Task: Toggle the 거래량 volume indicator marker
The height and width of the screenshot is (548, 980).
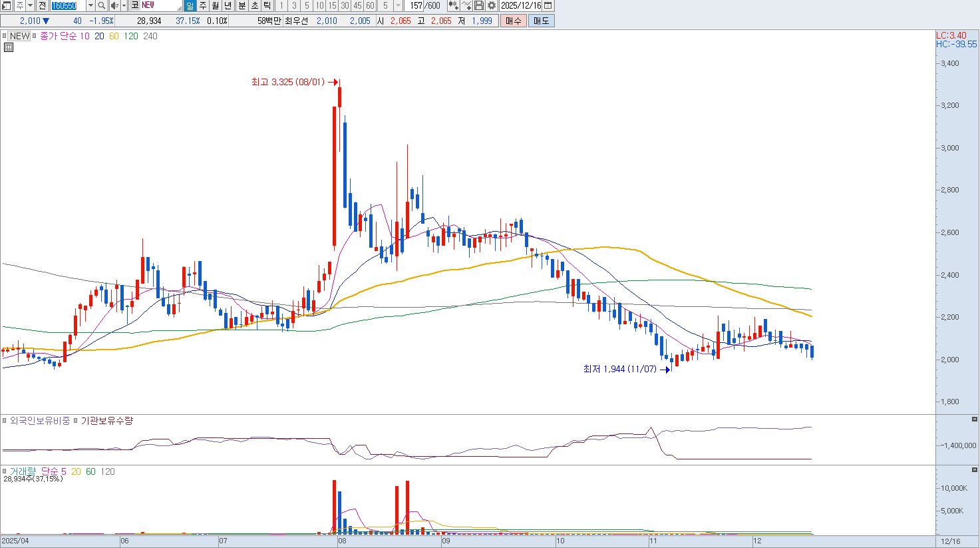Action: [5, 471]
